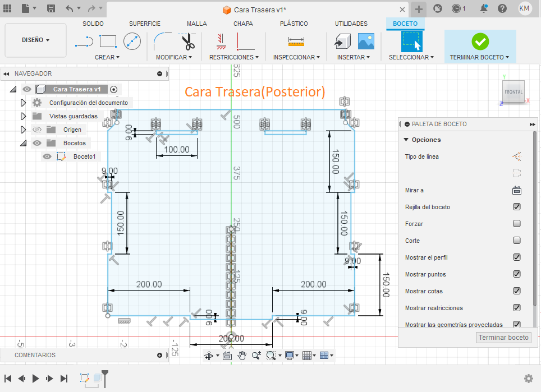Open the job status clock icon
The width and height of the screenshot is (541, 392).
pos(456,8)
